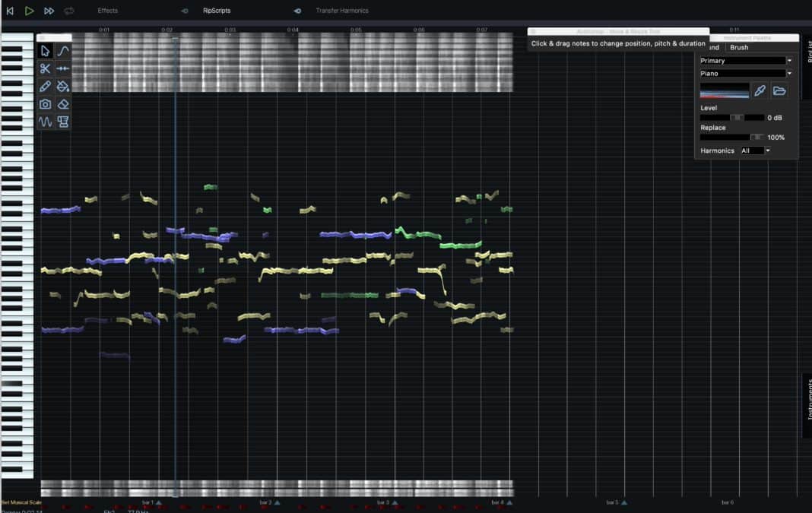812x513 pixels.
Task: Select the camera snapshot tool
Action: pos(46,104)
